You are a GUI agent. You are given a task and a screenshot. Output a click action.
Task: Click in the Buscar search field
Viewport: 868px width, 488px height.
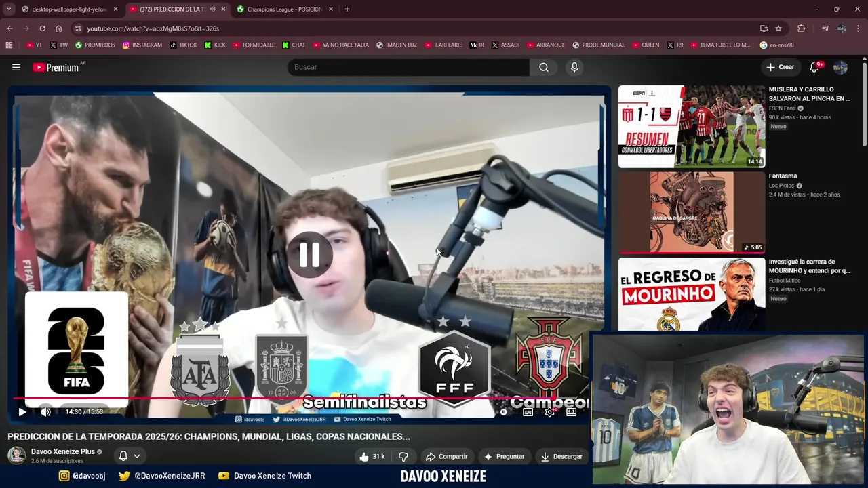(x=408, y=67)
